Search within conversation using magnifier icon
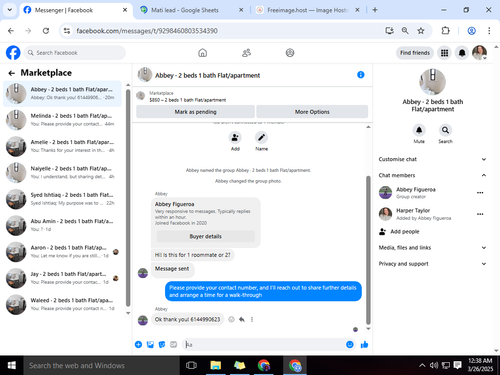This screenshot has height=375, width=500. [445, 130]
